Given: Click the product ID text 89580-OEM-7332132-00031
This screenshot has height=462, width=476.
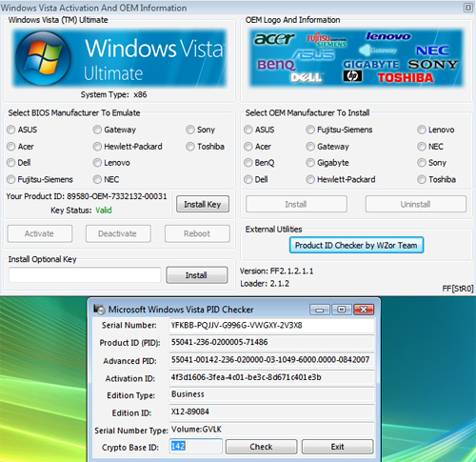Looking at the screenshot, I should coord(116,196).
